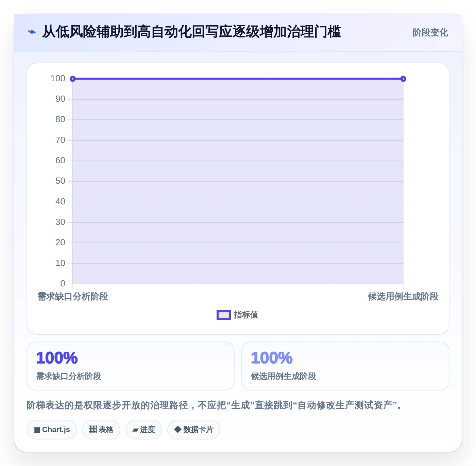The image size is (476, 466).
Task: Click the chart data point at 需求缺口分析阶段
Action: [73, 79]
